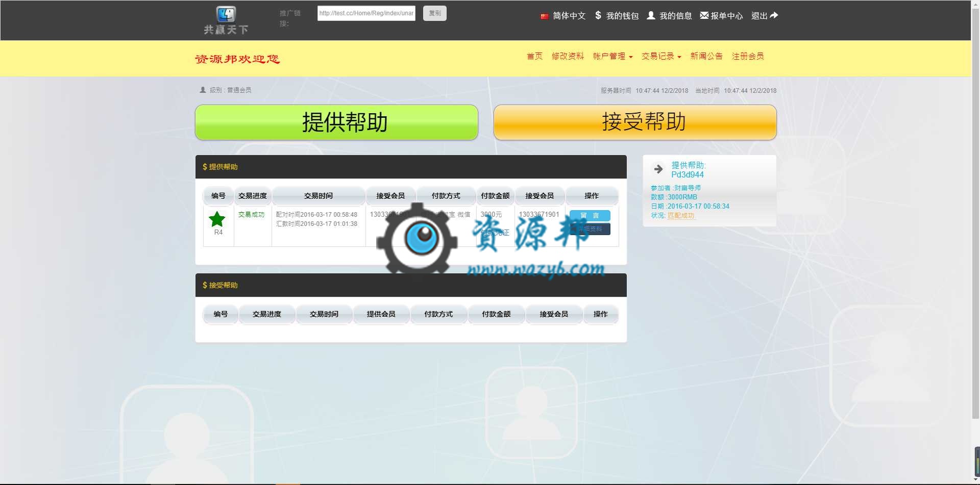Open the 修改资料 menu item
The height and width of the screenshot is (485, 980).
[x=568, y=56]
